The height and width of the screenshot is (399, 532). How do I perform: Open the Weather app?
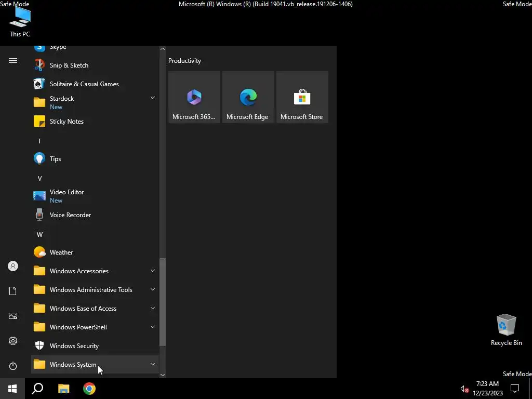95,252
